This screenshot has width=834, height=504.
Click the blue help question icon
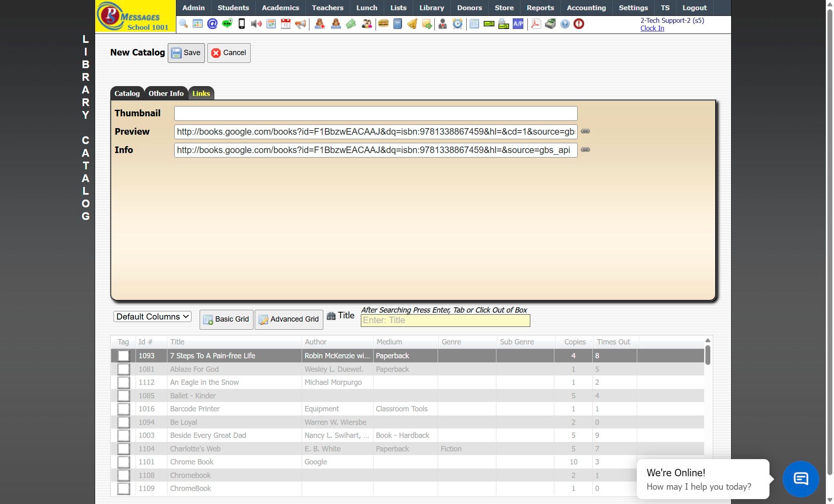click(565, 24)
